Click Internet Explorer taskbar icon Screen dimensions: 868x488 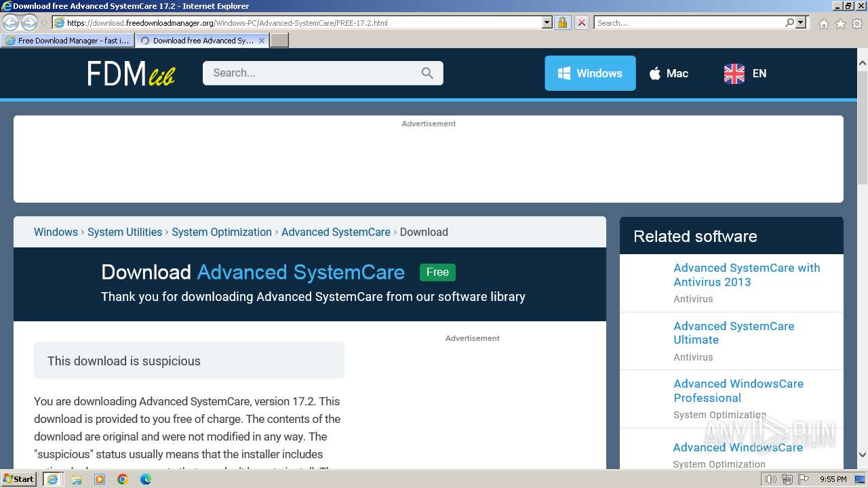(53, 479)
